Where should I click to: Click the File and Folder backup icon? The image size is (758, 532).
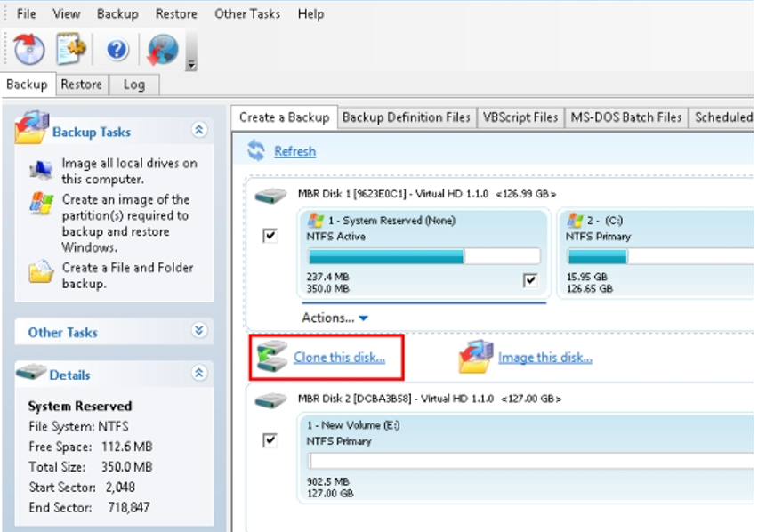tap(41, 271)
